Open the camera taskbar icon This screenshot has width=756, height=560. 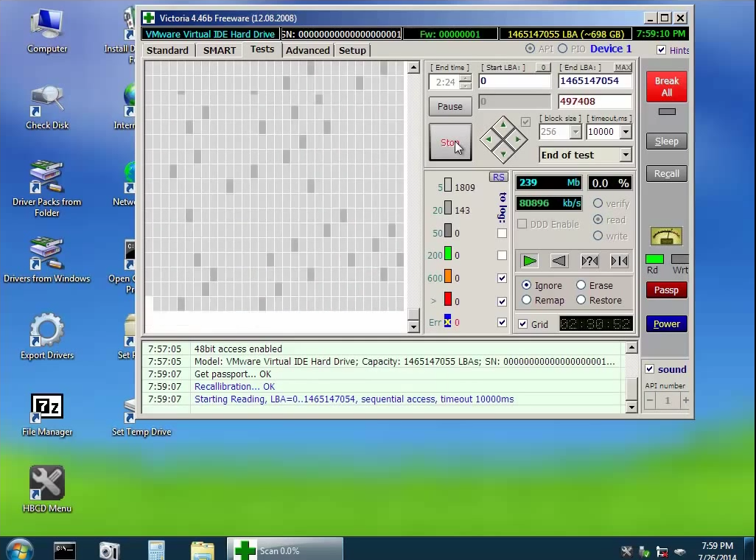tap(110, 550)
